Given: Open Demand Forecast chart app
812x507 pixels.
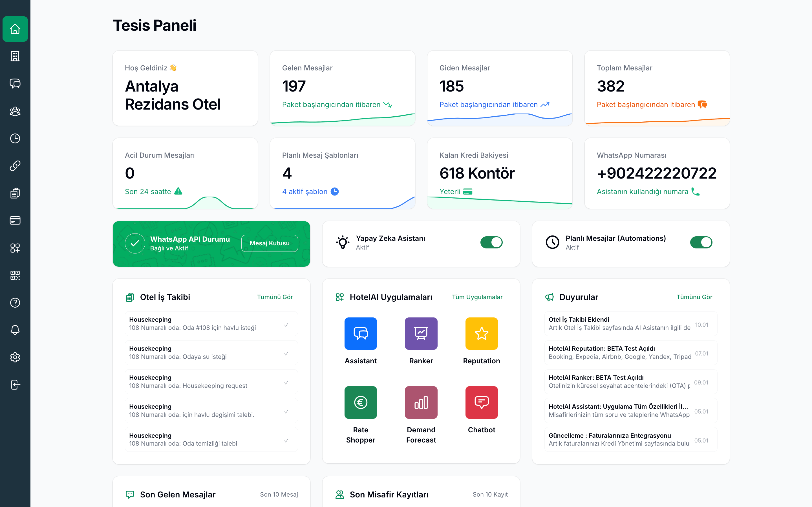Looking at the screenshot, I should tap(421, 402).
